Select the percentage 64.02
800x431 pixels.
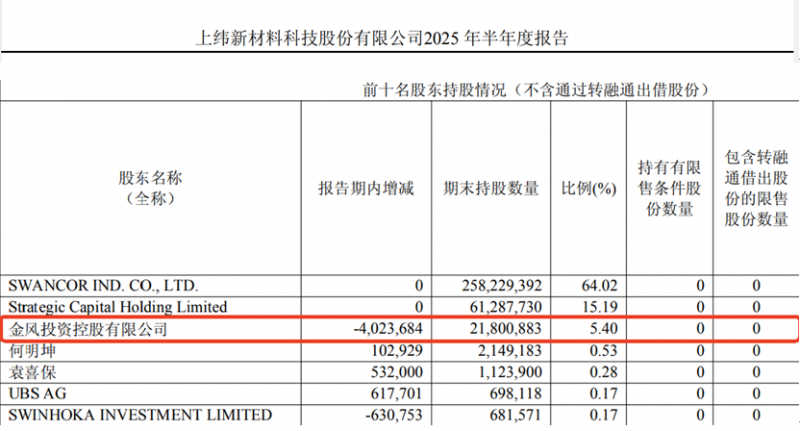tap(599, 285)
